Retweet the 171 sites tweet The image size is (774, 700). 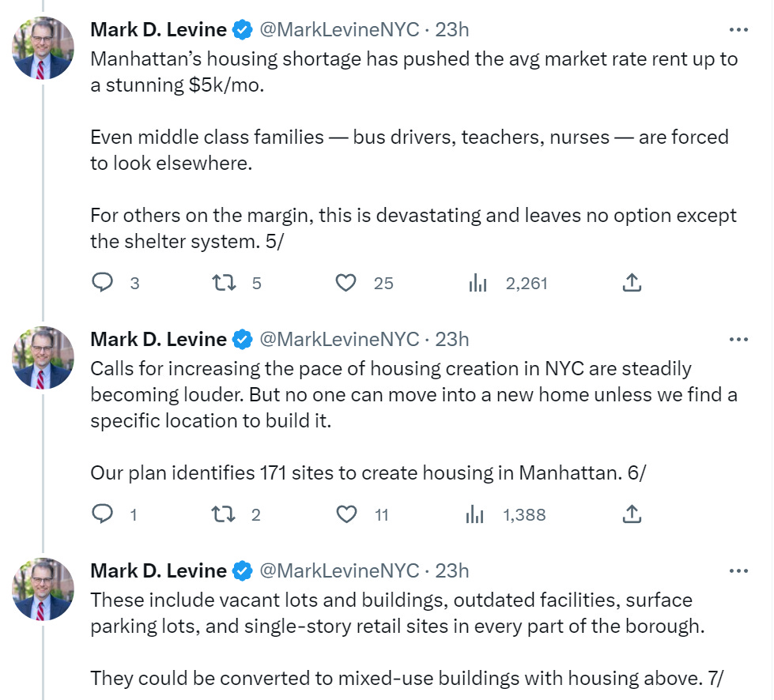coord(225,515)
